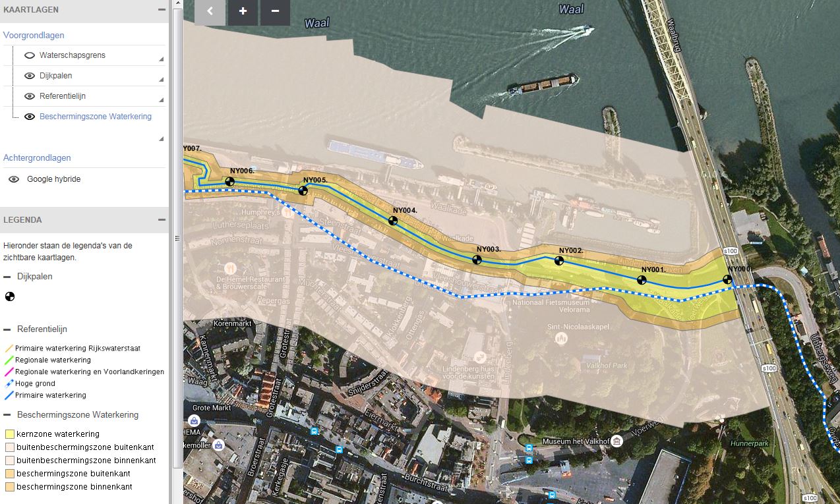The image size is (840, 504).
Task: Zoom out with the minus button
Action: pos(275,11)
